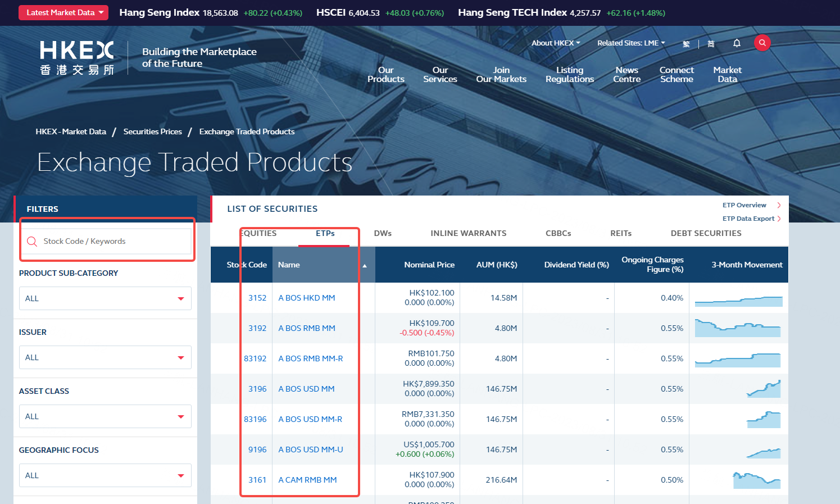840x504 pixels.
Task: Click the HKEX logo
Action: (77, 58)
